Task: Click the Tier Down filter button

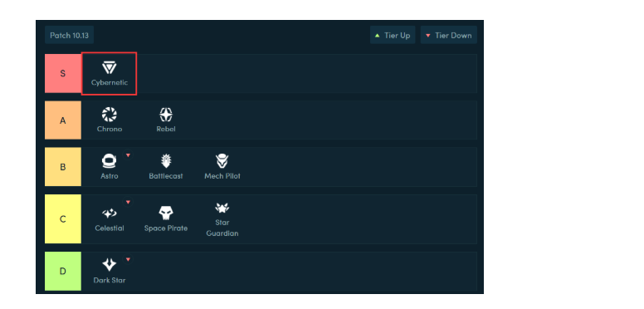Action: point(448,36)
